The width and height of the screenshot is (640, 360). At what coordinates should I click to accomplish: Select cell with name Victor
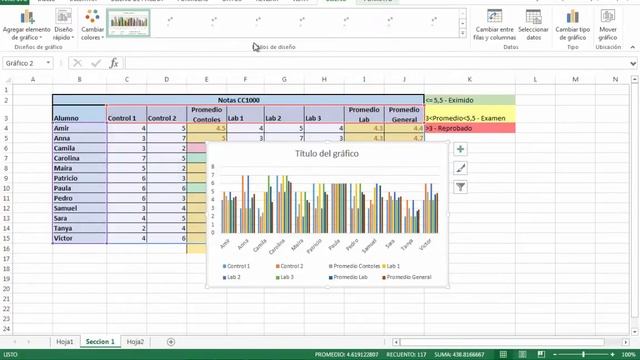click(x=80, y=238)
